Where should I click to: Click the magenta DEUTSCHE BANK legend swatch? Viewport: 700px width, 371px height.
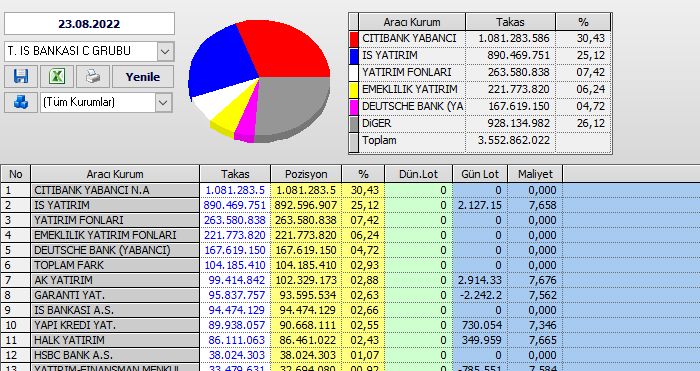354,107
